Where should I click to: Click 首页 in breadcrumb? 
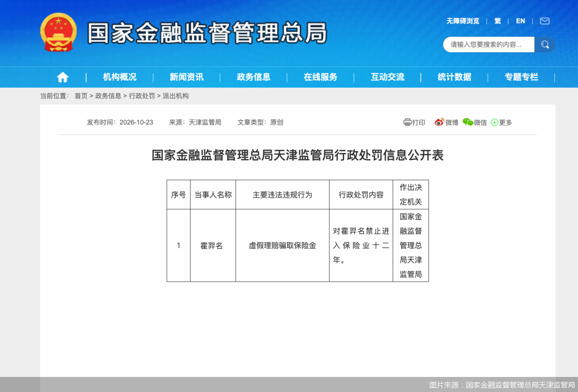point(81,96)
